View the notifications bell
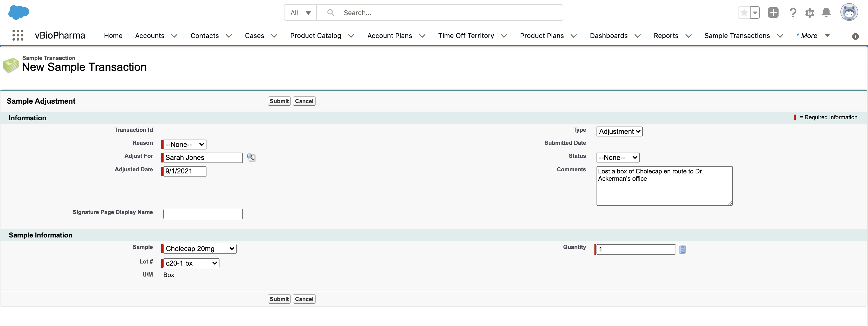868x326 pixels. click(x=826, y=13)
